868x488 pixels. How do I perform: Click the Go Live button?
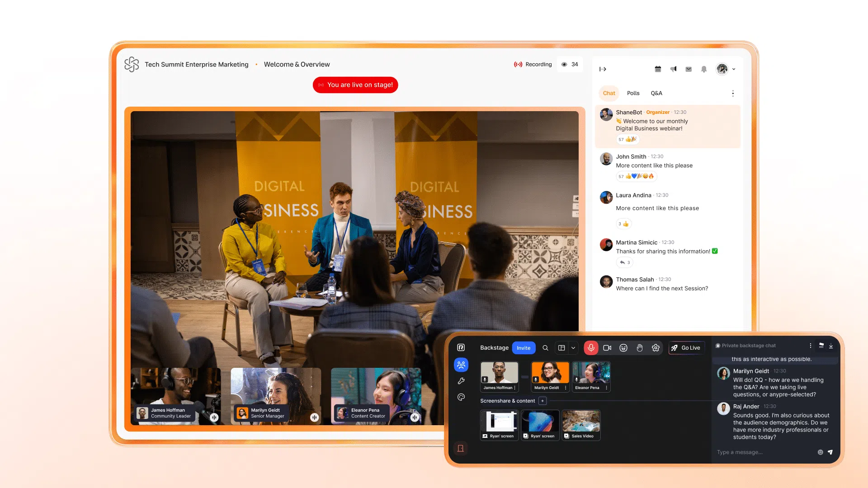click(x=686, y=347)
